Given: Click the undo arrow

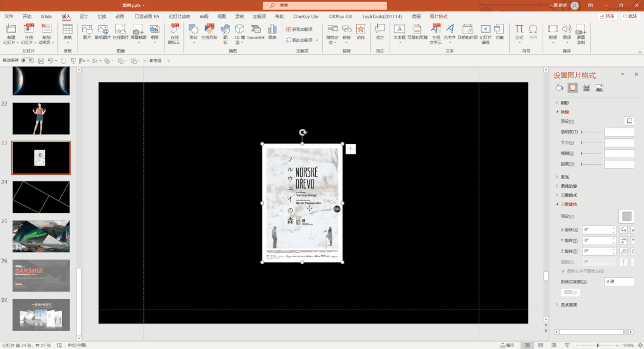Looking at the screenshot, I should click(x=50, y=61).
